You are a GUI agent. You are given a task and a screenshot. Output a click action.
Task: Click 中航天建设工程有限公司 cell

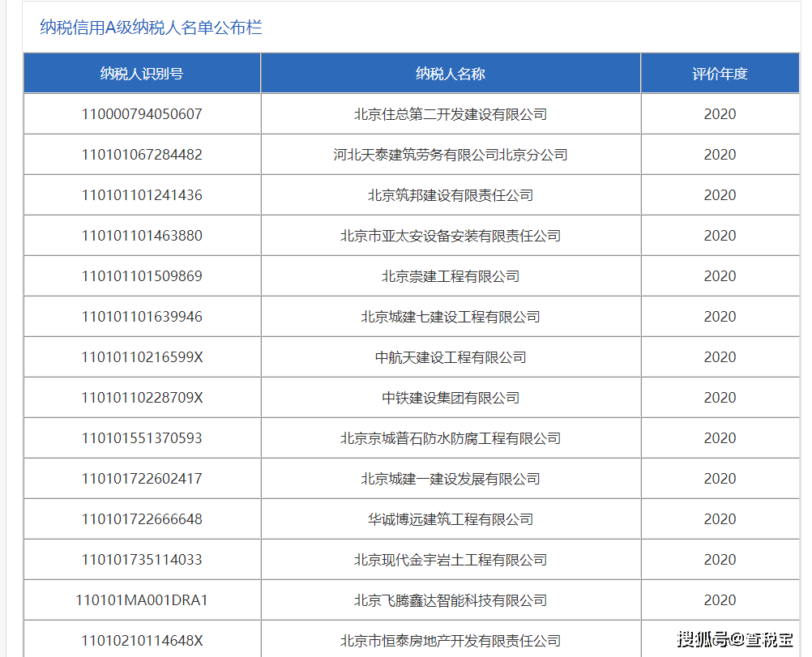pos(451,356)
